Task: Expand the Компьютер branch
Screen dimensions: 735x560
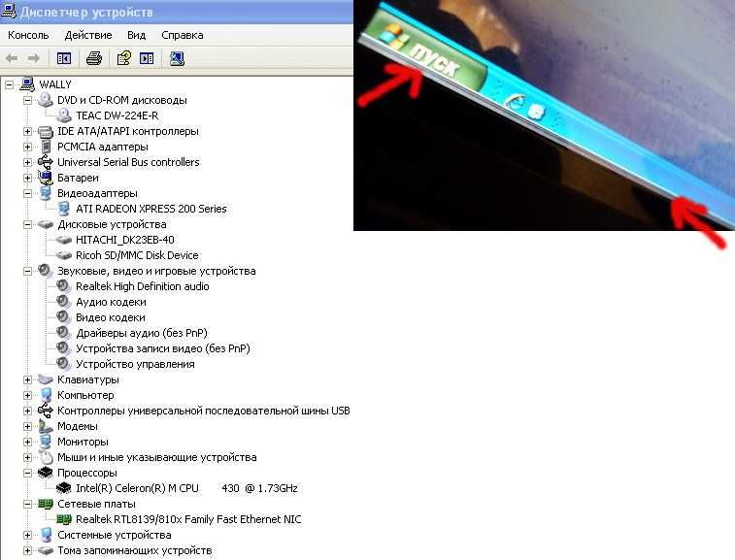Action: click(27, 395)
